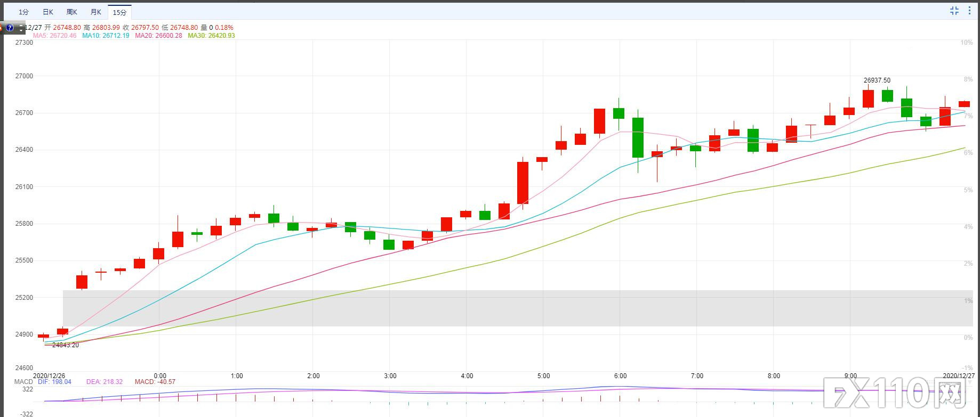Click the open price 26748.80 value

67,27
